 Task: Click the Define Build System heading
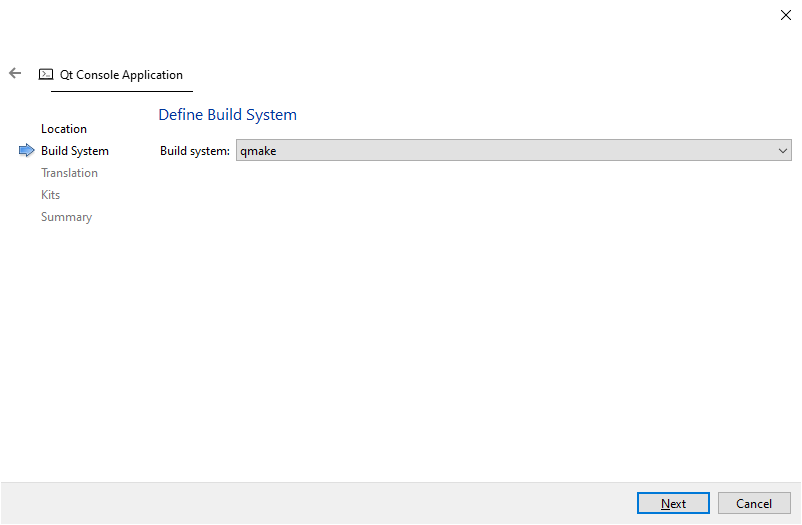point(228,115)
